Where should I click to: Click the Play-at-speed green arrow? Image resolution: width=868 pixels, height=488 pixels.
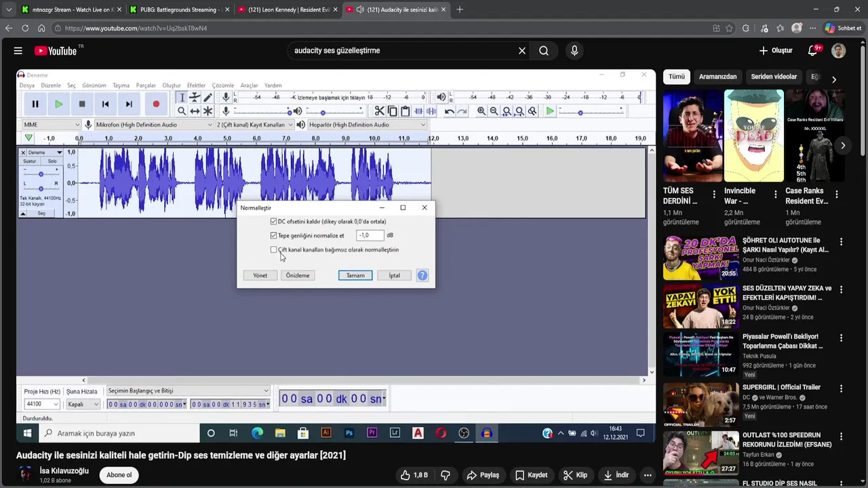550,111
